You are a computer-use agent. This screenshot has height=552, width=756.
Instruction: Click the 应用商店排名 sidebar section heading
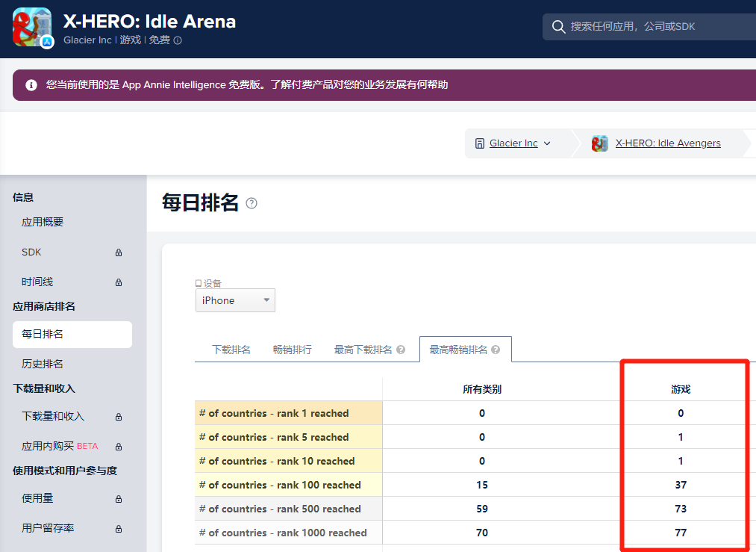point(44,306)
